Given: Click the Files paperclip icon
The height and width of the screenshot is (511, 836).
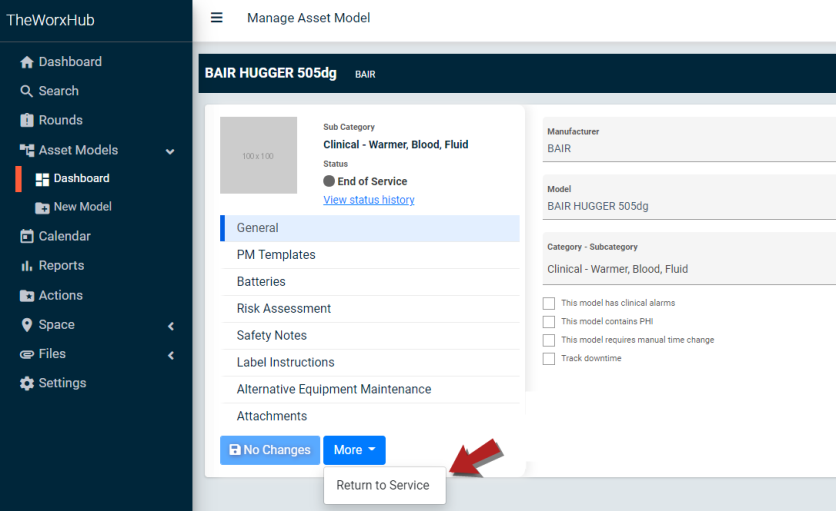Looking at the screenshot, I should (x=27, y=354).
